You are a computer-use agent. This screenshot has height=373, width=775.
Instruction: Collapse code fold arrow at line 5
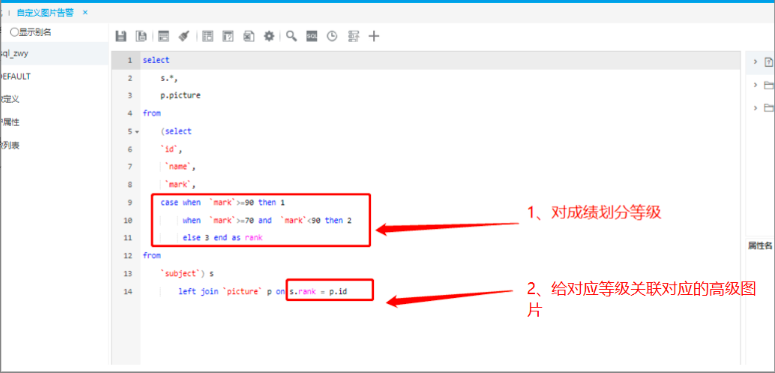[136, 132]
